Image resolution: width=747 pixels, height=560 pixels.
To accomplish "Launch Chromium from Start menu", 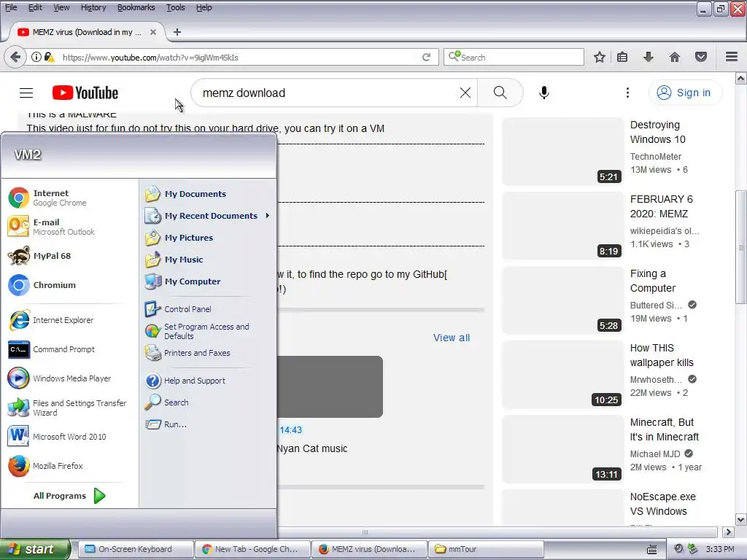I will tap(69, 285).
